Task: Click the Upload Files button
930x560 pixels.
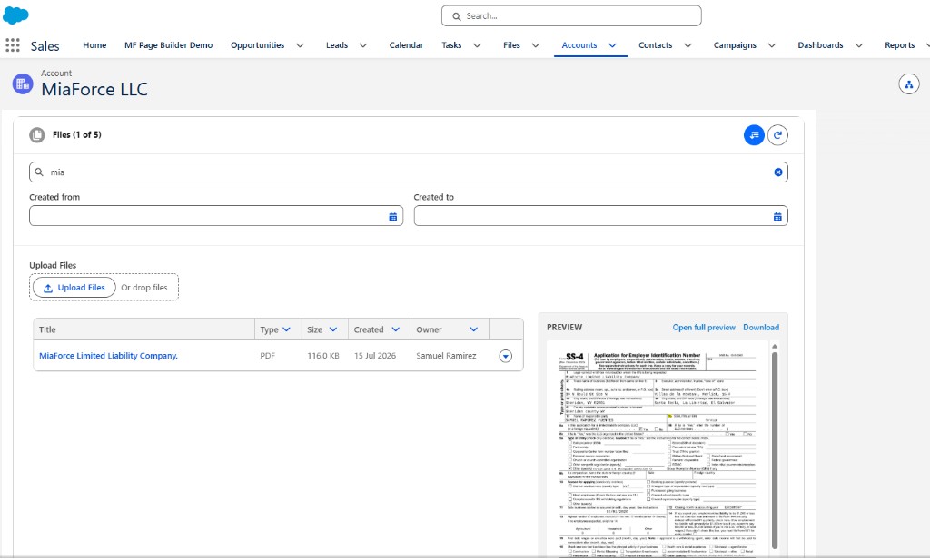Action: [74, 288]
